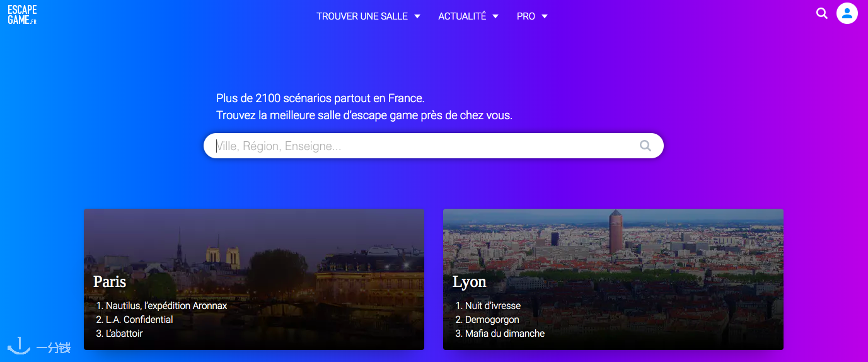The image size is (868, 362).
Task: Open the Paris city card heading
Action: click(x=110, y=281)
